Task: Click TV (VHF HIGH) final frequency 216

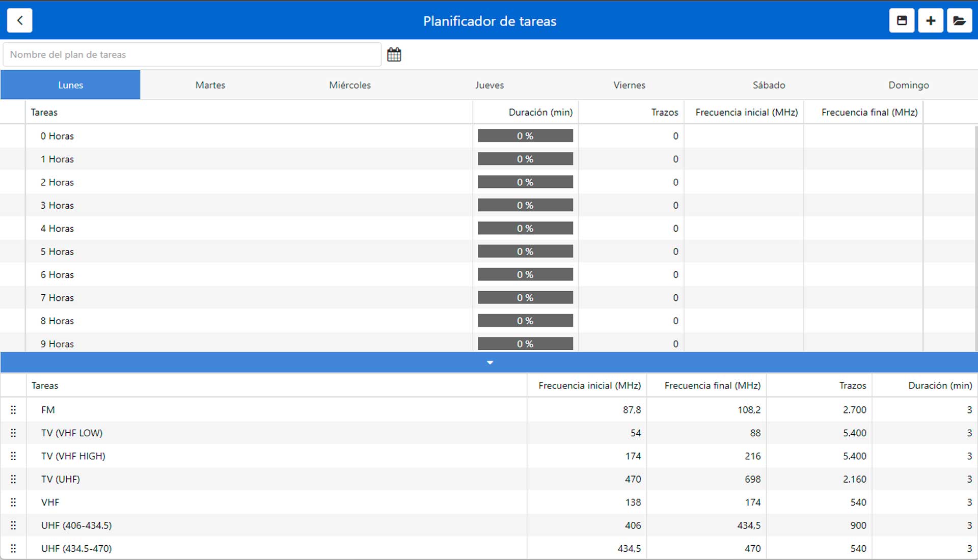Action: [752, 456]
